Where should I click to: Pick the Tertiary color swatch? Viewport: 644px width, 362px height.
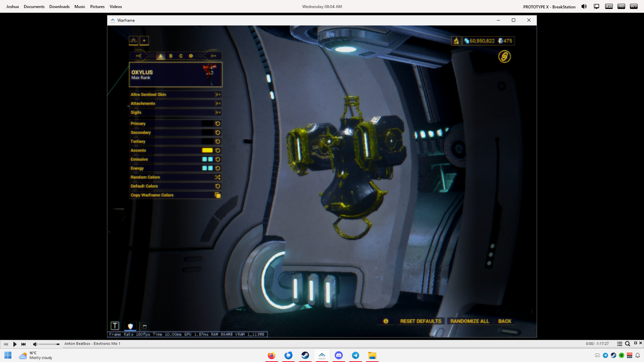207,141
